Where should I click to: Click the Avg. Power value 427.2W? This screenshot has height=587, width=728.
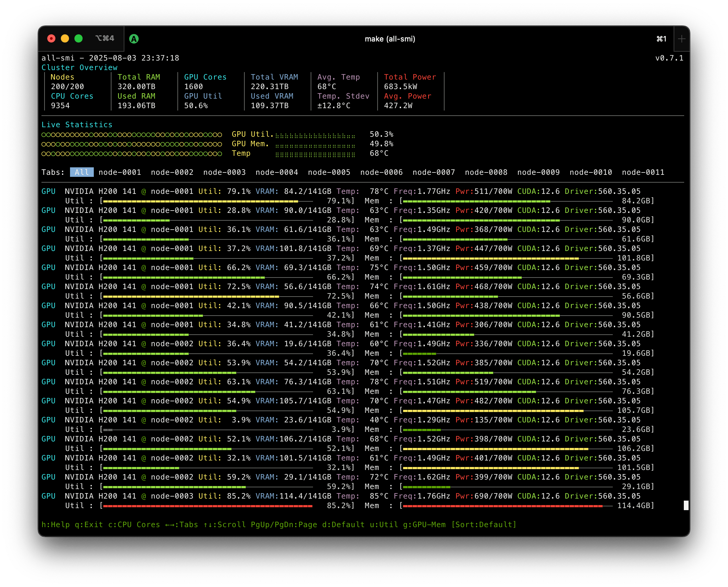(398, 105)
